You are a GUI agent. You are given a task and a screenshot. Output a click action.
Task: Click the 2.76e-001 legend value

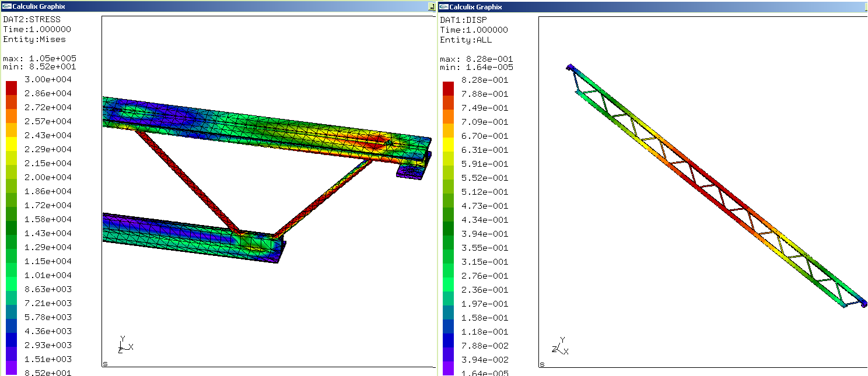pos(484,276)
